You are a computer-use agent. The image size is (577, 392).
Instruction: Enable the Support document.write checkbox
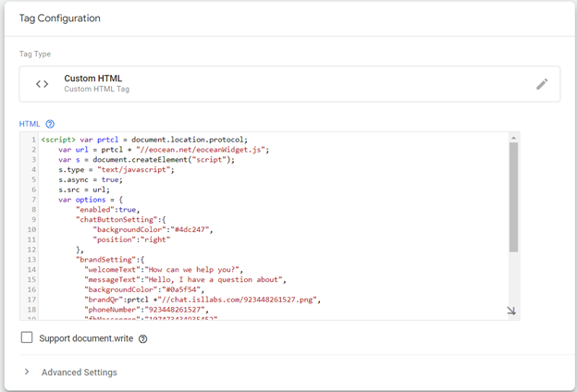[27, 338]
